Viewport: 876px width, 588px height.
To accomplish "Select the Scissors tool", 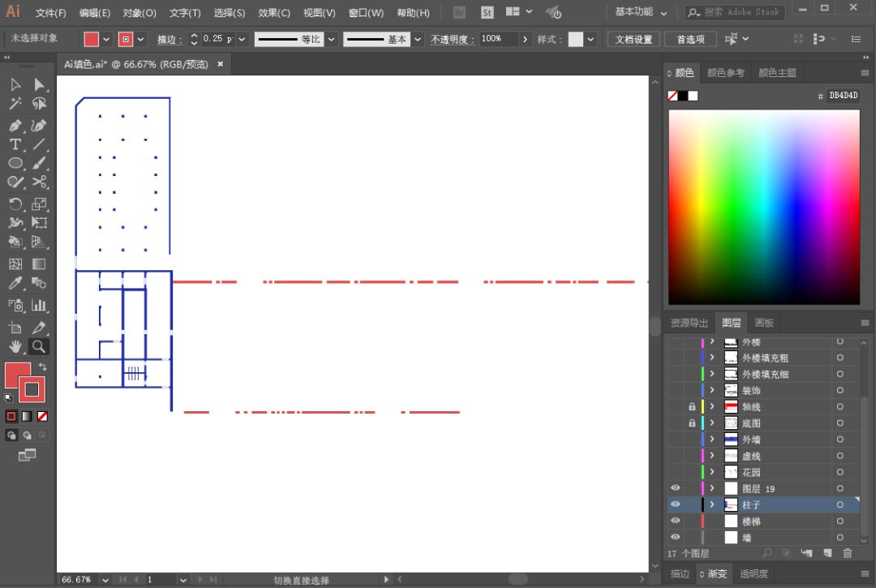I will click(39, 182).
